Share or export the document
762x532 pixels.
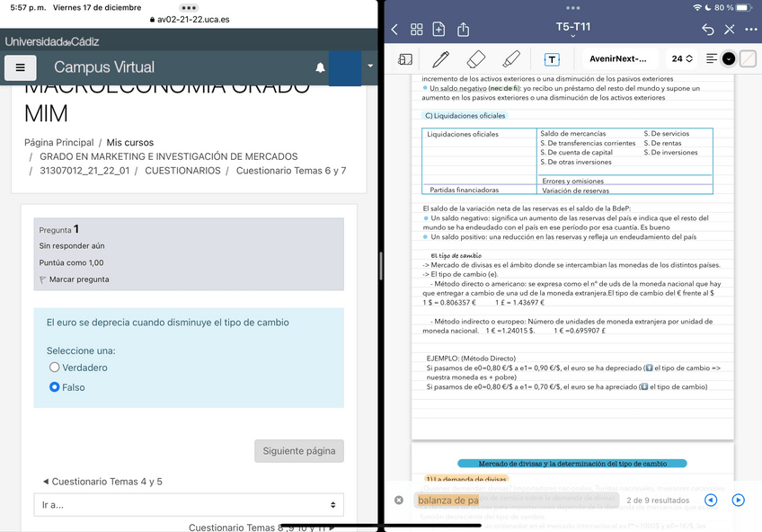pos(463,29)
